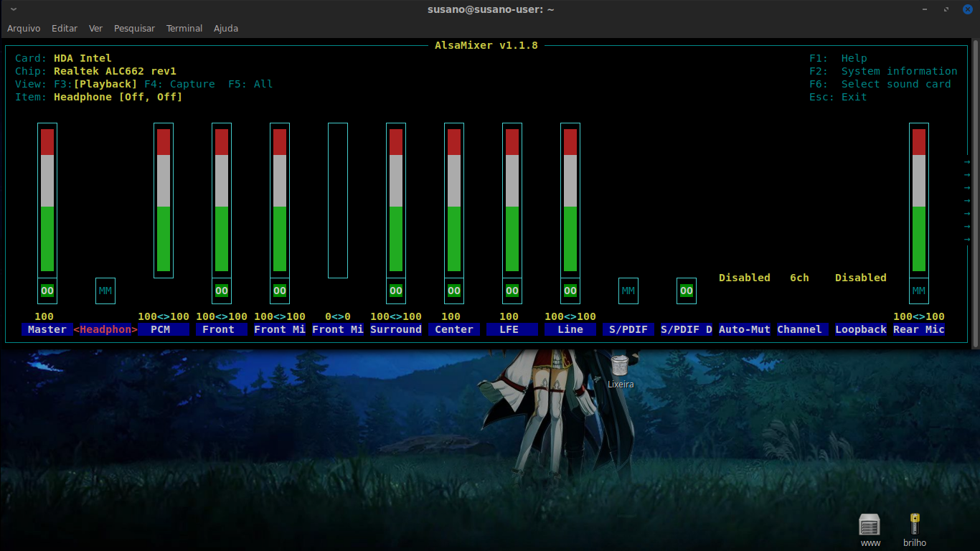Click the Surround volume bar
This screenshot has width=980, height=551.
click(396, 200)
